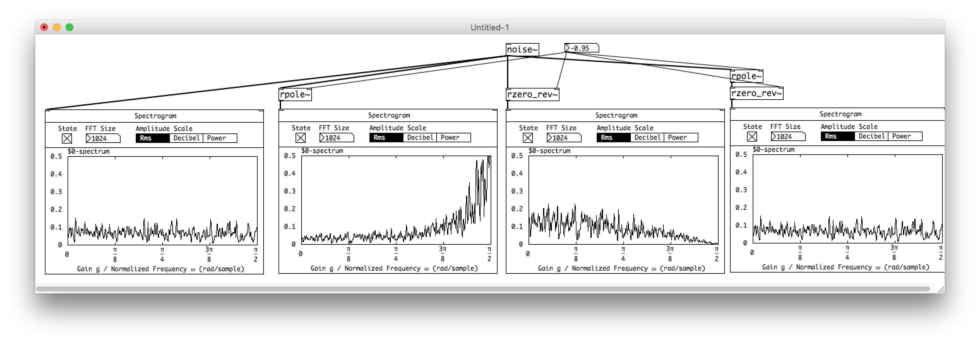Zoom window using green button
The image size is (980, 344).
[69, 28]
